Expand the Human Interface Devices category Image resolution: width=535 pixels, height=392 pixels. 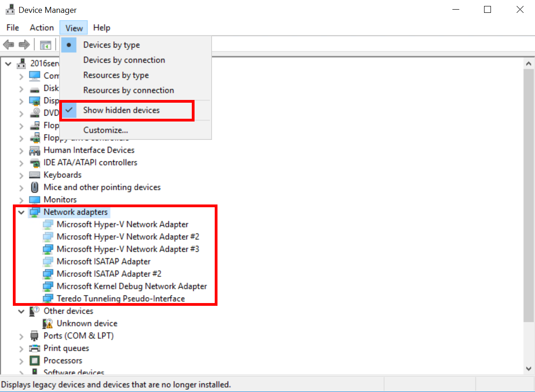(21, 150)
